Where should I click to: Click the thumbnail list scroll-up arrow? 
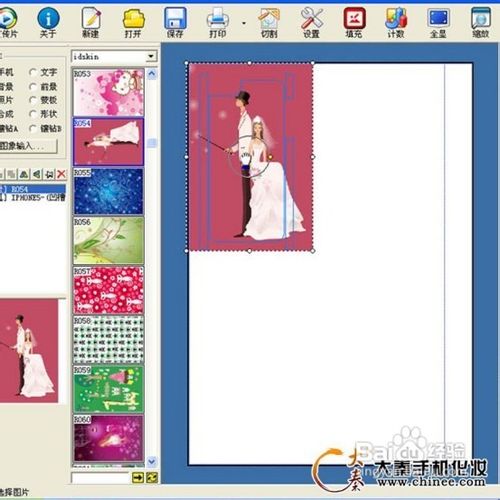pyautogui.click(x=152, y=74)
